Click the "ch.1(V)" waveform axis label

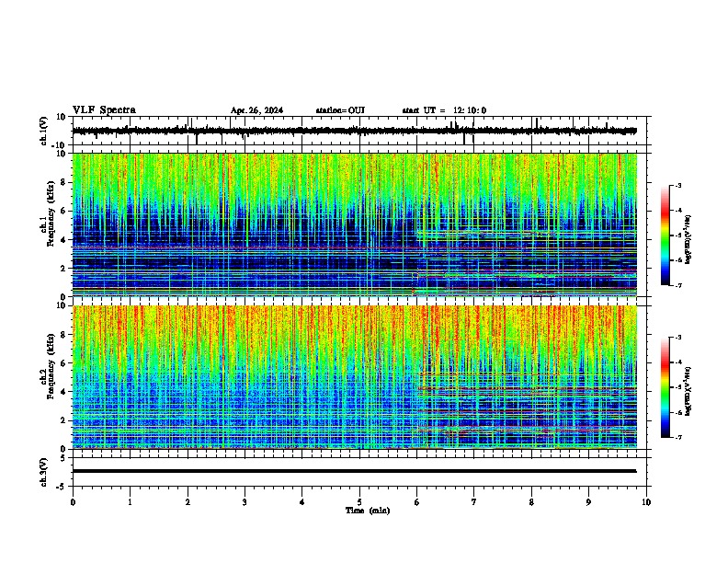point(43,131)
